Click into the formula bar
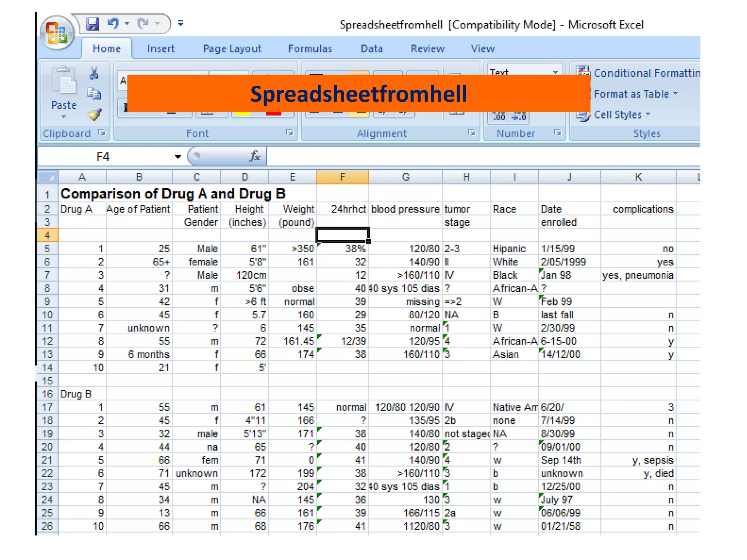 click(x=483, y=157)
